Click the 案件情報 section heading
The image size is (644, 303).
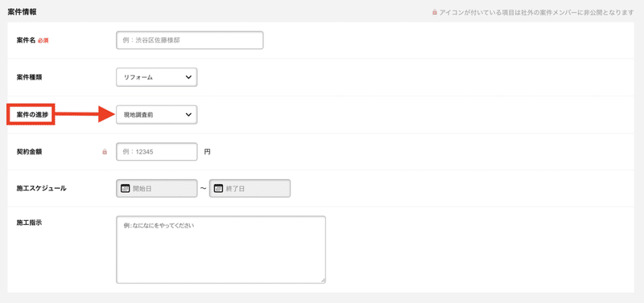click(x=23, y=12)
